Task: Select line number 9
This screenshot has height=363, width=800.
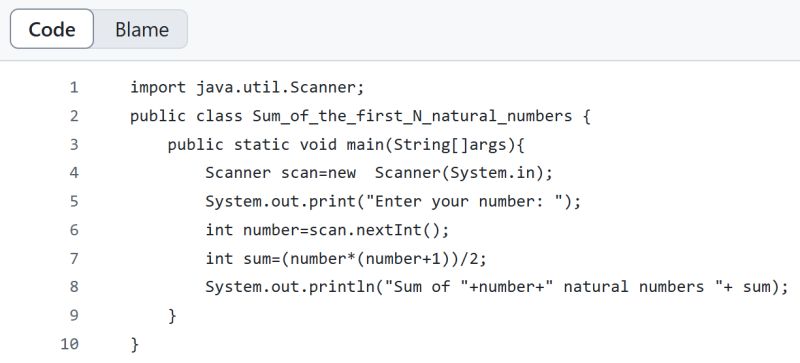Action: pyautogui.click(x=74, y=316)
